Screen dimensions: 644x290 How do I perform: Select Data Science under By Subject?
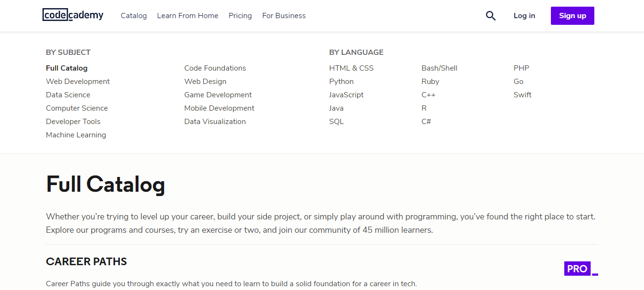pyautogui.click(x=68, y=94)
